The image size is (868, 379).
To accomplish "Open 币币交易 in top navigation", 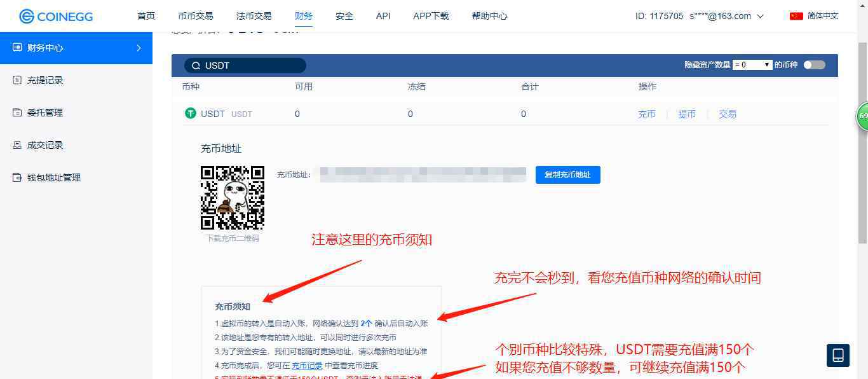I will [x=196, y=16].
